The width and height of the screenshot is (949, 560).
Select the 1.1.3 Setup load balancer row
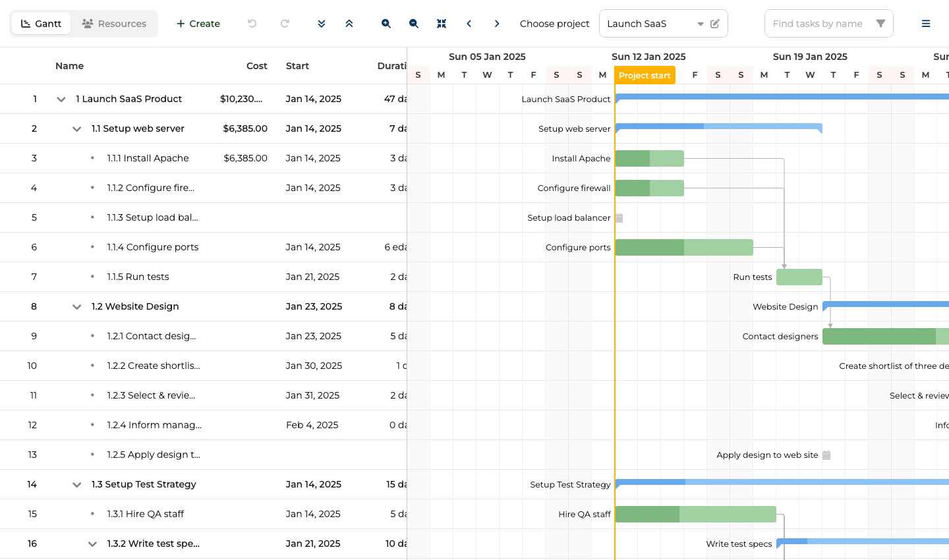point(204,217)
